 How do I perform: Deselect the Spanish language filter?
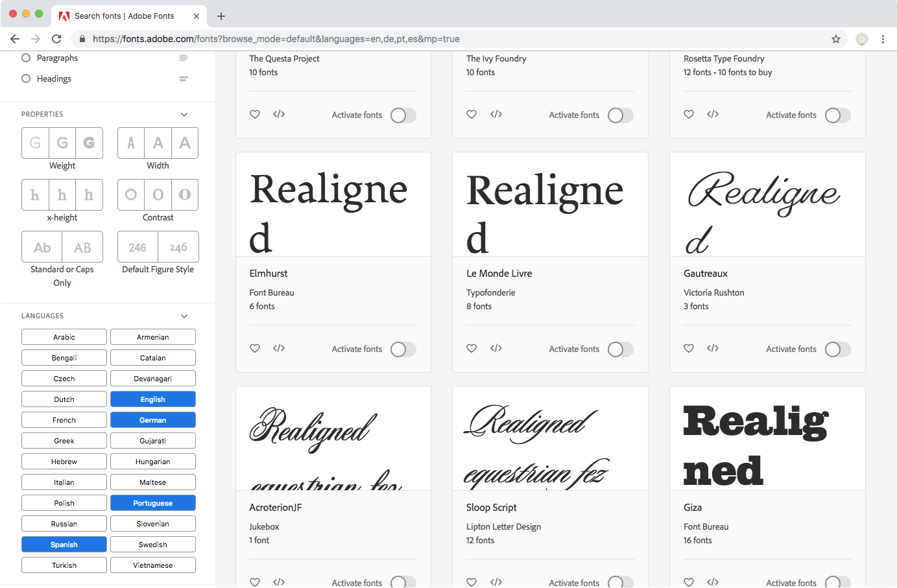(64, 545)
